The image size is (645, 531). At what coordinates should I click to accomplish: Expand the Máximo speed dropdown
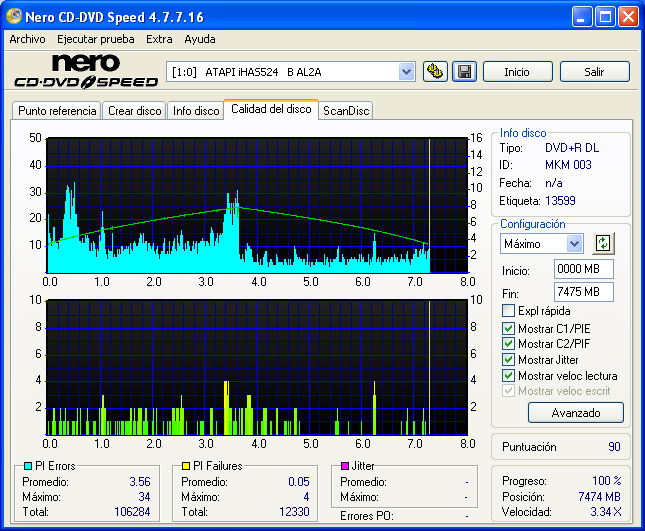574,244
